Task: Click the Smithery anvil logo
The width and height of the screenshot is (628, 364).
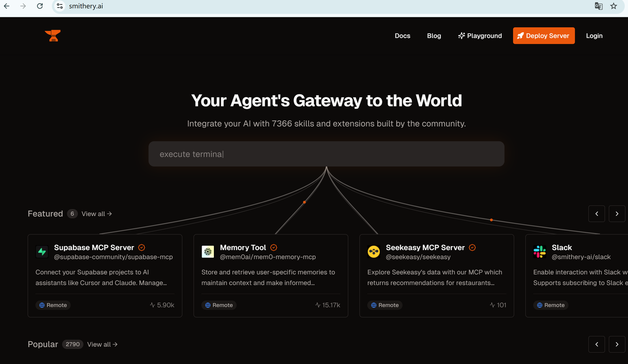Action: pyautogui.click(x=52, y=36)
